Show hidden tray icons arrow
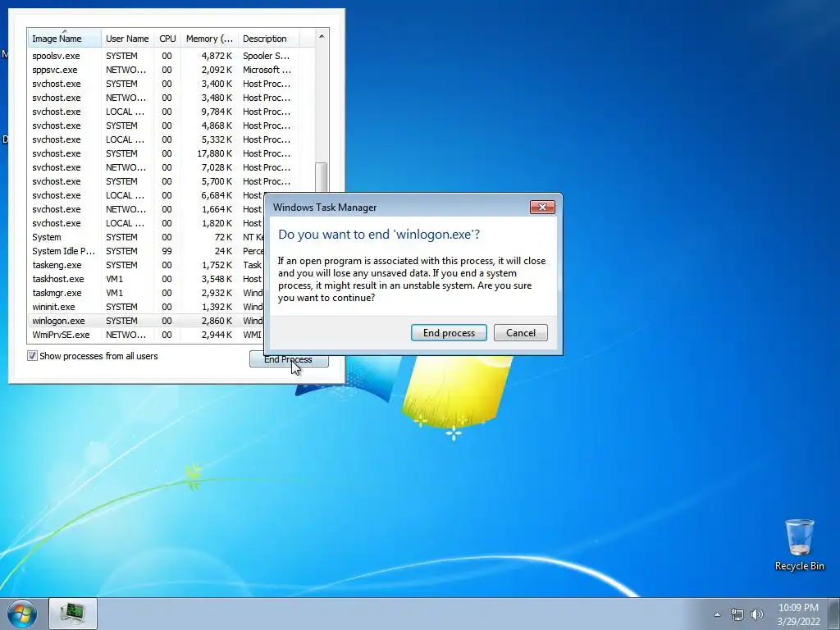This screenshot has width=840, height=630. point(717,614)
